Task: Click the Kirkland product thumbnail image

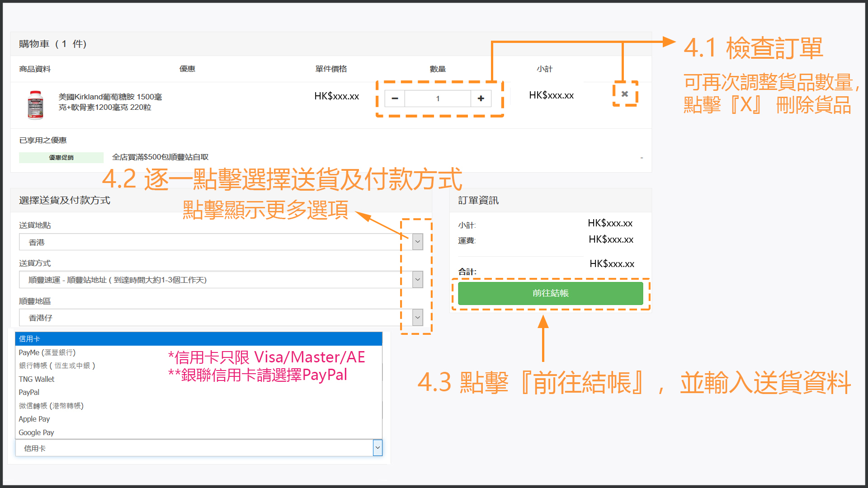Action: point(36,105)
